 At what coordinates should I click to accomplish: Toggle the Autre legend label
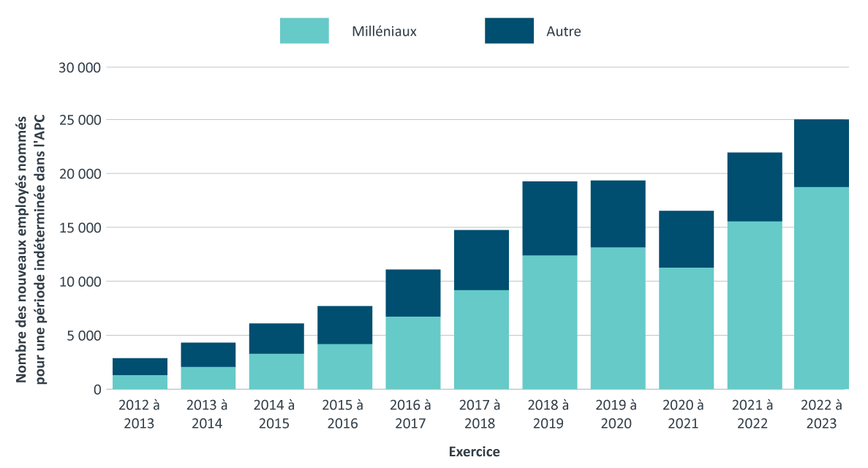(x=563, y=31)
